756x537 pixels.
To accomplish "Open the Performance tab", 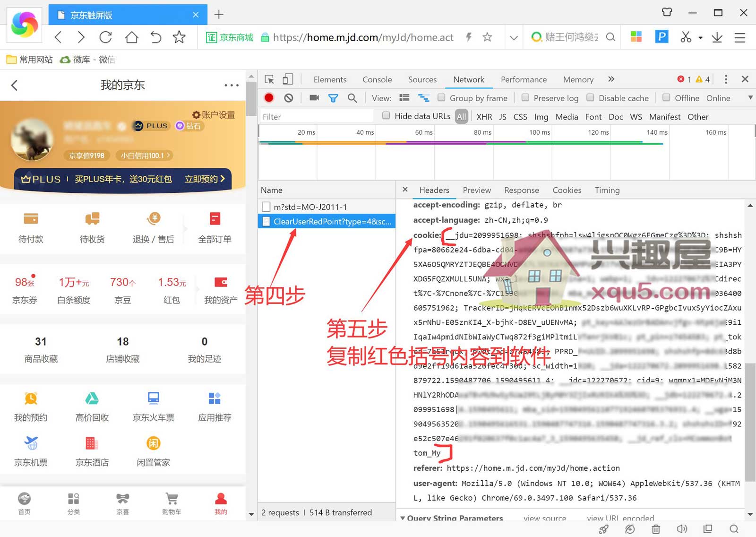I will [524, 79].
